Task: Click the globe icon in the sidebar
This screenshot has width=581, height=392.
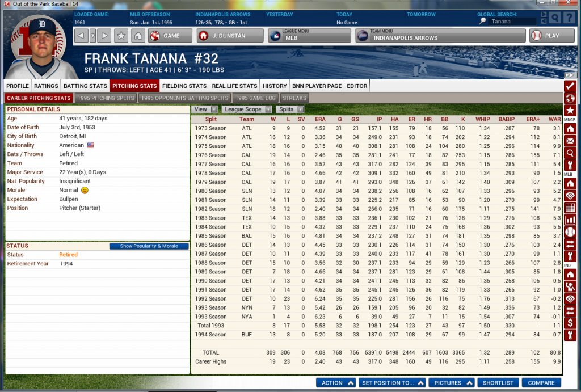Action: pyautogui.click(x=570, y=98)
